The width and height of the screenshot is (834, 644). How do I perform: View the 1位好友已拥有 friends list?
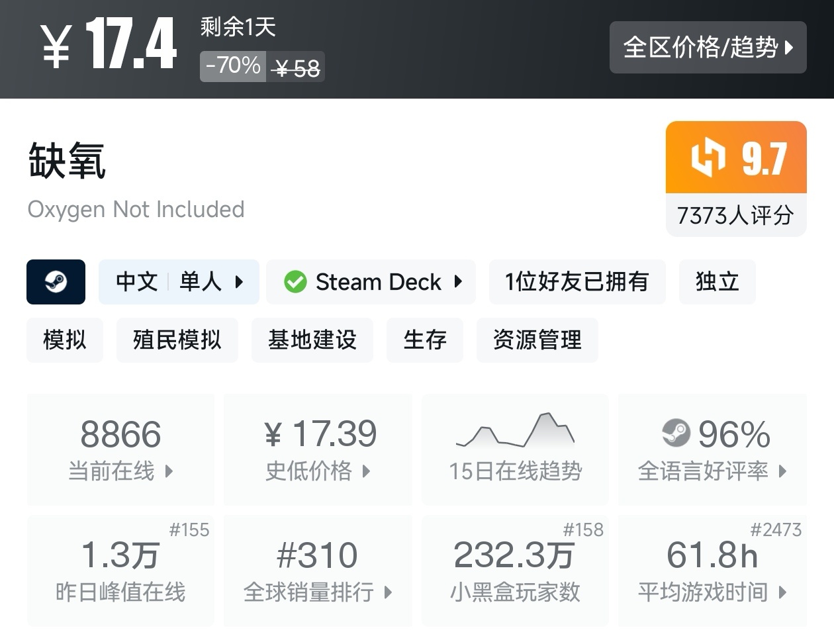click(577, 282)
